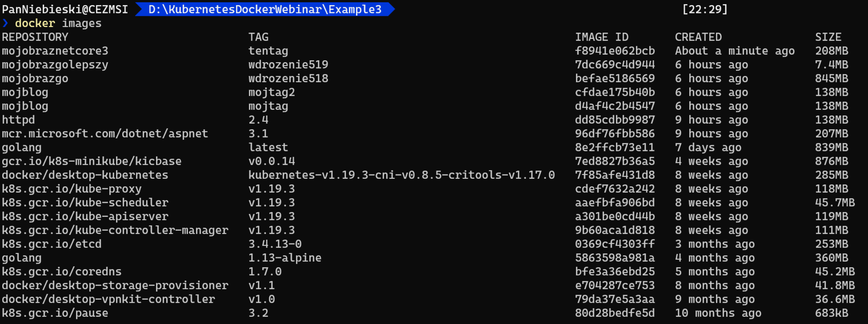The height and width of the screenshot is (324, 868).
Task: Select docker/desktop-storage-provisioner repository
Action: 115,285
